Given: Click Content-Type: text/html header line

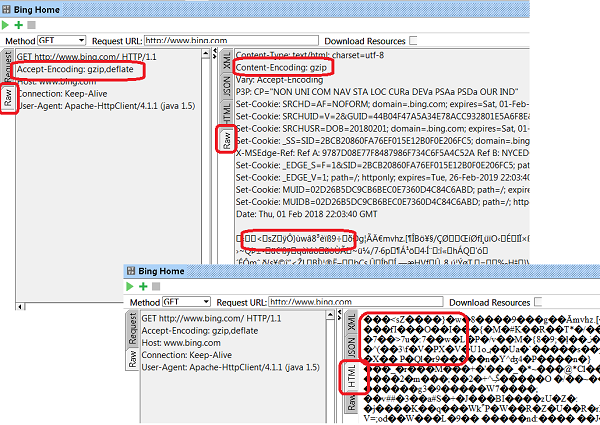Looking at the screenshot, I should (310, 55).
